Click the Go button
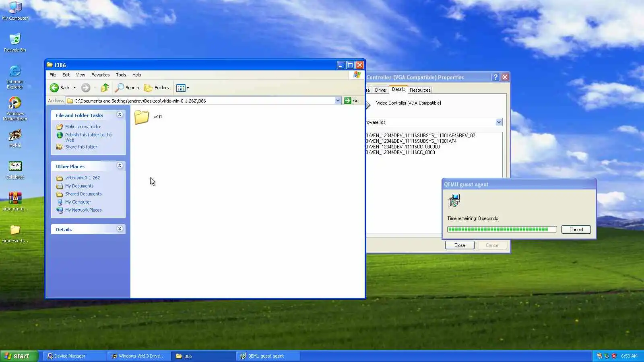The image size is (644, 362). coord(351,101)
